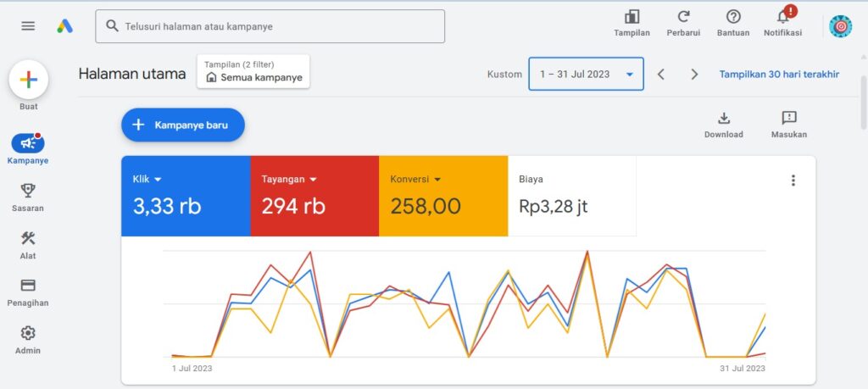This screenshot has height=389, width=868.
Task: Click Tampilkan 30 hari terakhir link
Action: [x=779, y=74]
